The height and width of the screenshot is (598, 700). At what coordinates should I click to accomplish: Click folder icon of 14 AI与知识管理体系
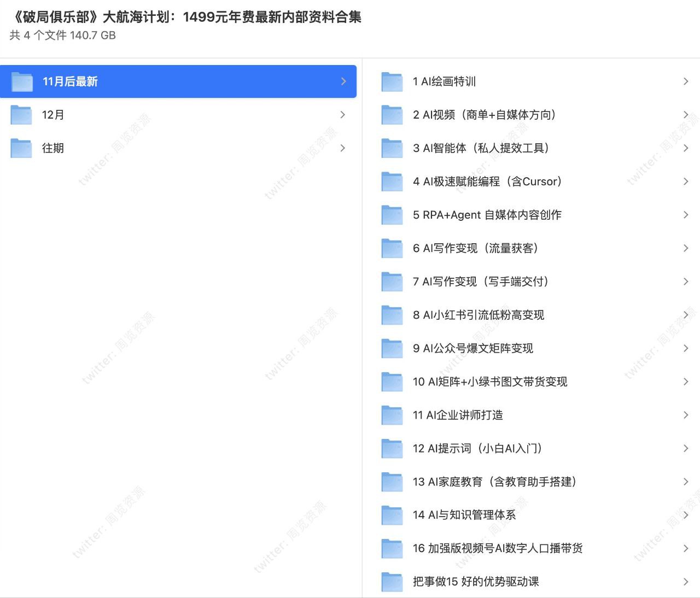pos(392,515)
